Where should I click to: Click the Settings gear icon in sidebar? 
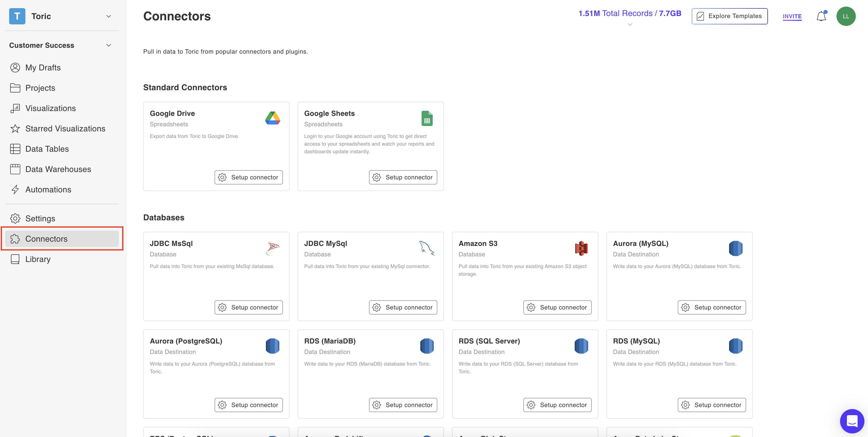tap(15, 218)
